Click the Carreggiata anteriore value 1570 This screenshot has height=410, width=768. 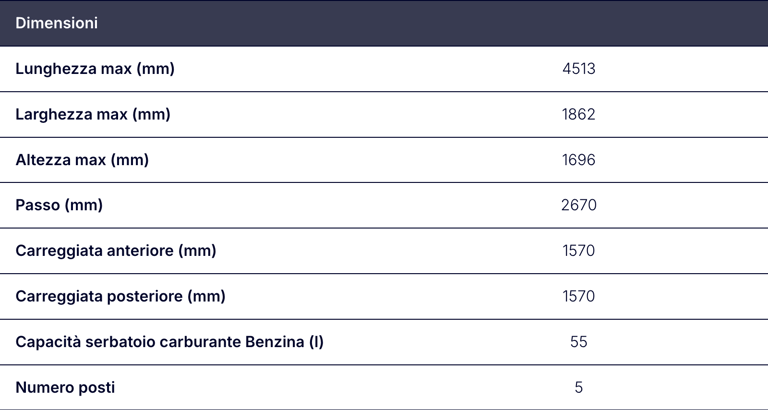pyautogui.click(x=578, y=251)
